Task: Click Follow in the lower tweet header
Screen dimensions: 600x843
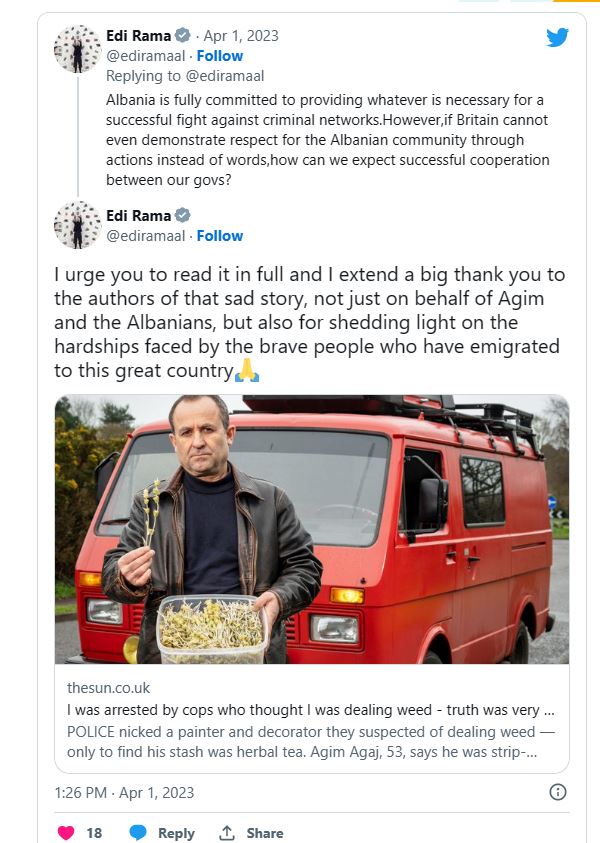Action: coord(219,236)
